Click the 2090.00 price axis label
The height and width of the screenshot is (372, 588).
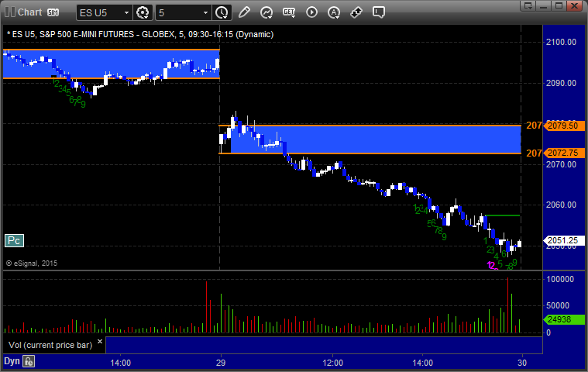[x=561, y=83]
